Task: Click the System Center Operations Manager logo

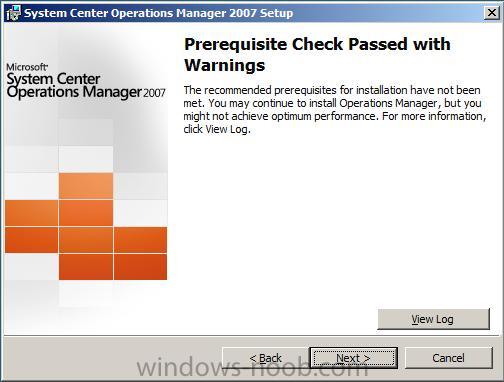Action: 86,82
